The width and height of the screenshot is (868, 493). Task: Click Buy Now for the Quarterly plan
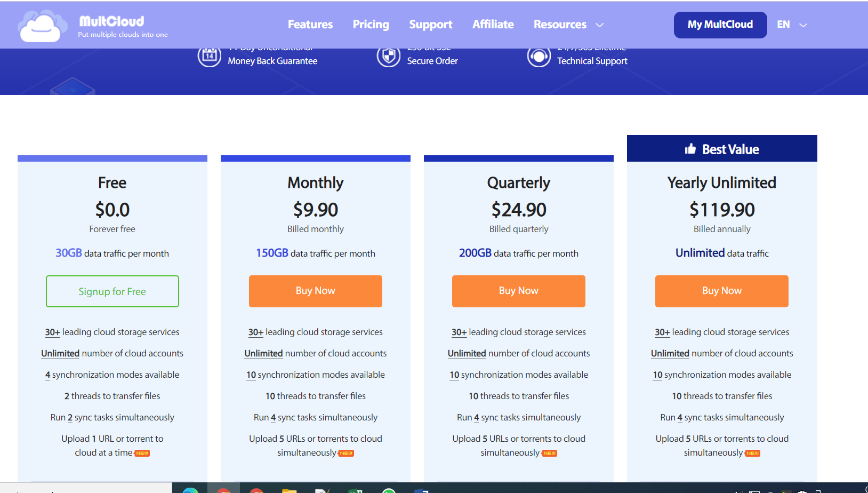click(519, 291)
